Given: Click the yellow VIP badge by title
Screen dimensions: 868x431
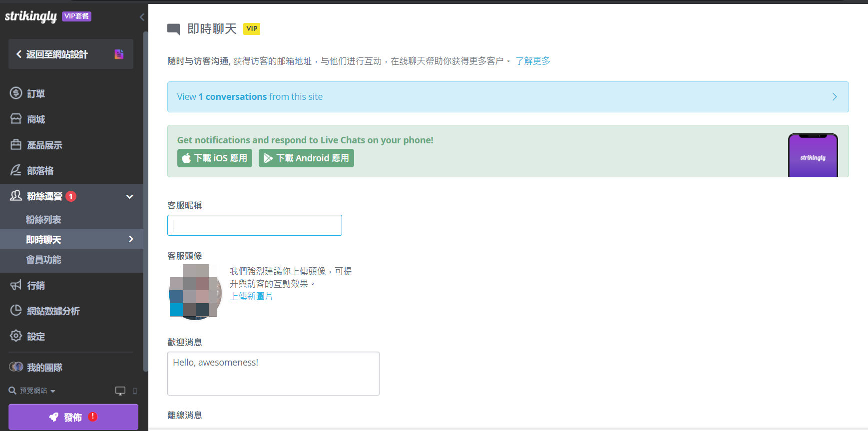Looking at the screenshot, I should tap(252, 28).
